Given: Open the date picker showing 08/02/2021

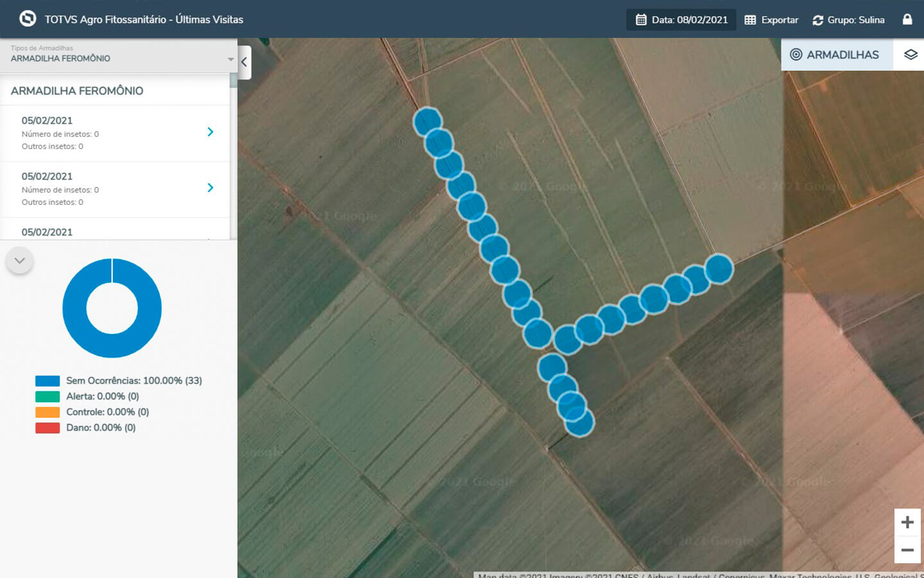Looking at the screenshot, I should pos(681,20).
